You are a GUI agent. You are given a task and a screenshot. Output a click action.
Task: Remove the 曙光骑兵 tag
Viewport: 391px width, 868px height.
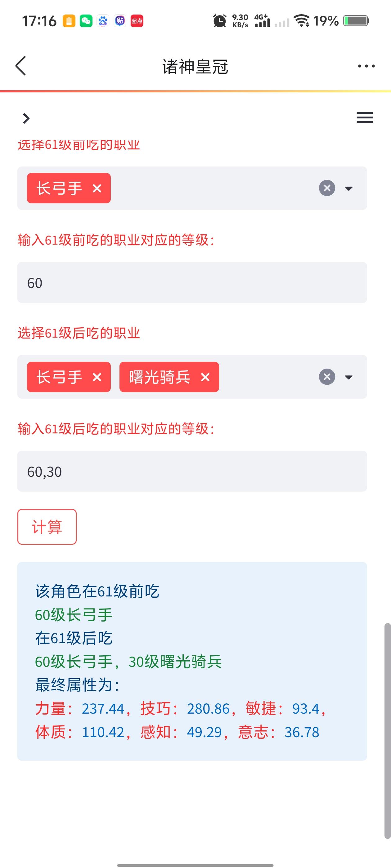[205, 377]
